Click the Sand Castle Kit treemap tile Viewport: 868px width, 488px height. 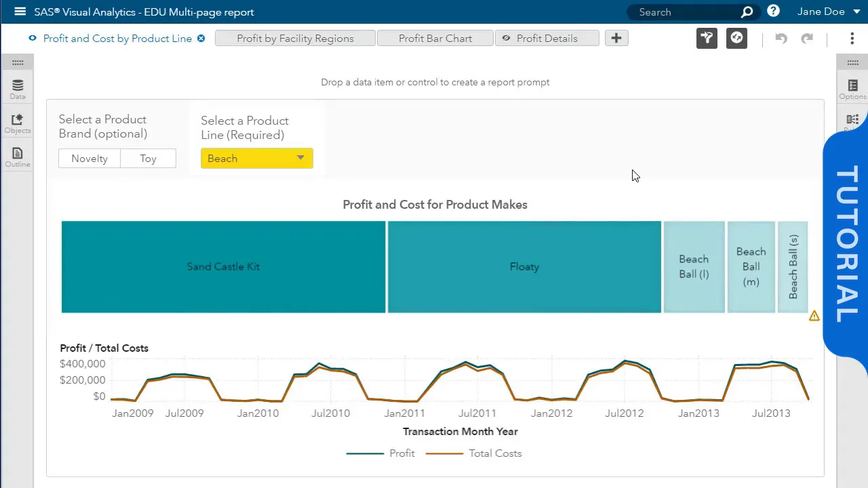[223, 267]
